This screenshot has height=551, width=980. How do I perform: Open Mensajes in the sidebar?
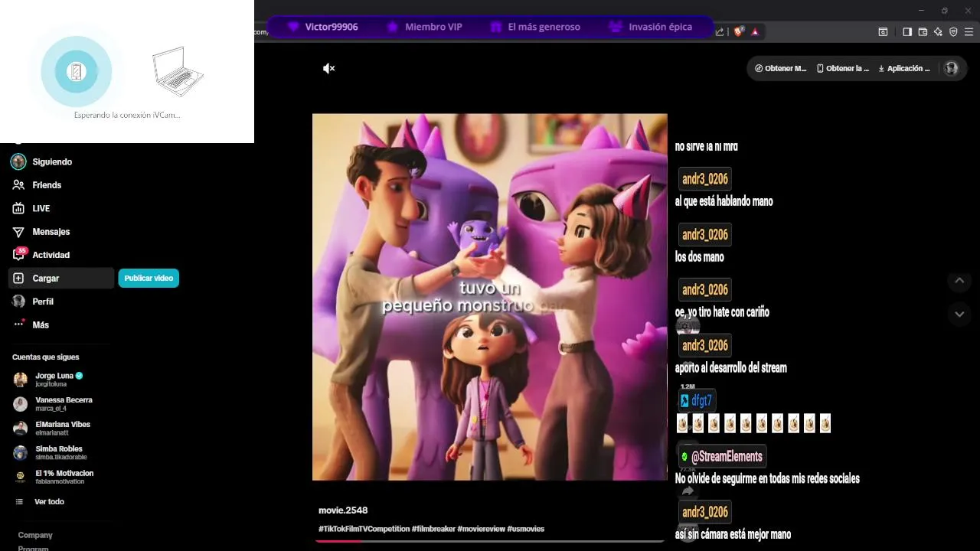[41, 232]
